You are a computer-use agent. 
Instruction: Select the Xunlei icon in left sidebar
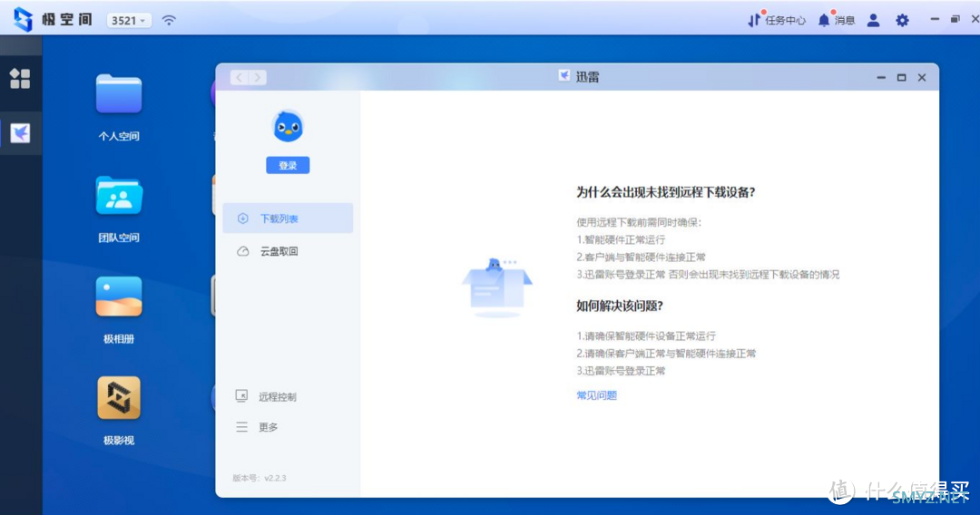pos(20,133)
